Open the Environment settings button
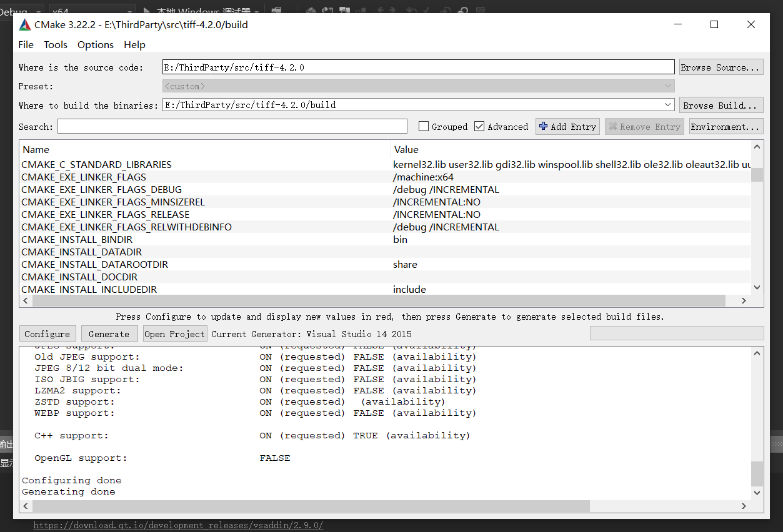This screenshot has height=532, width=783. 726,127
